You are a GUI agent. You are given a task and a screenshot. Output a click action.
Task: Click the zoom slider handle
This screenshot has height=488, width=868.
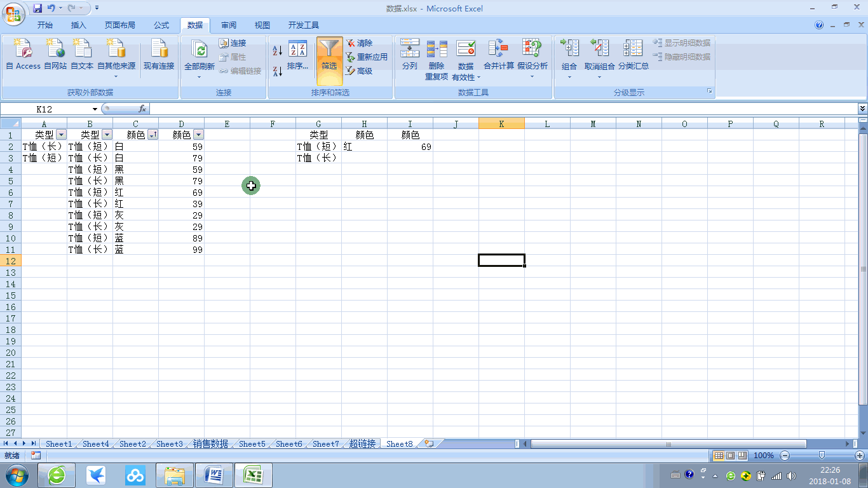pos(822,456)
